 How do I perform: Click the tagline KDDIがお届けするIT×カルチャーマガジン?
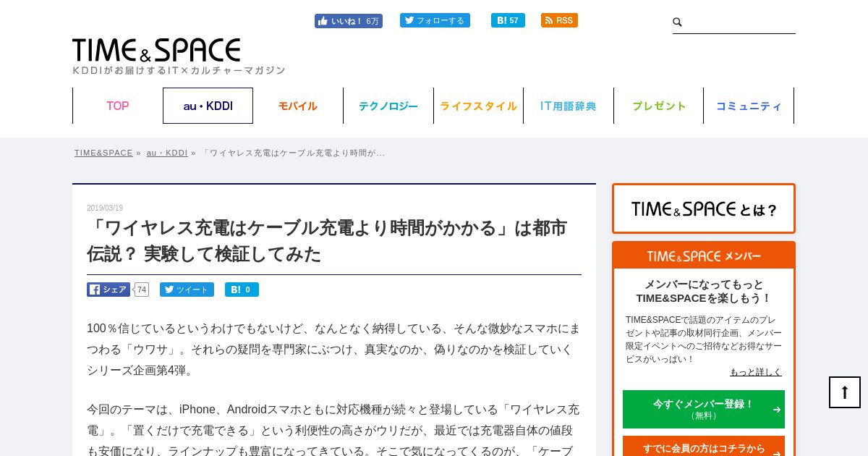[179, 70]
